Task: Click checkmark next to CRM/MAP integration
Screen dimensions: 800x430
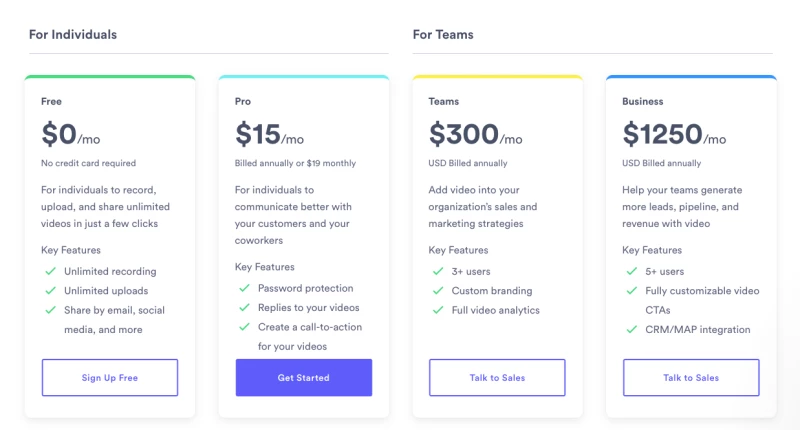Action: [632, 330]
